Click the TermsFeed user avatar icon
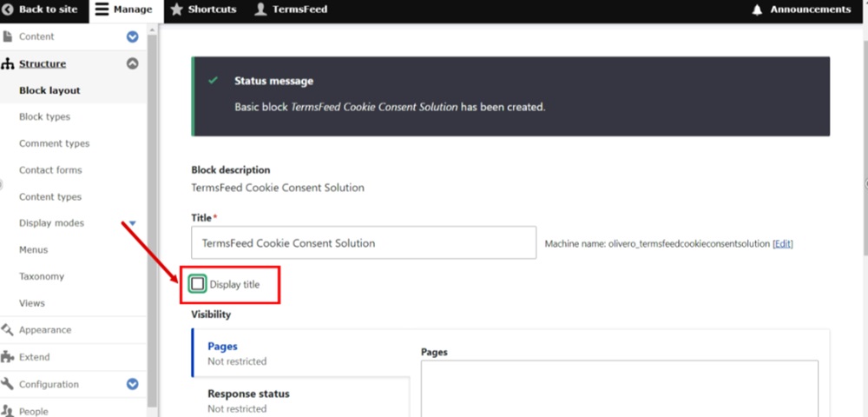This screenshot has height=417, width=868. click(x=260, y=10)
